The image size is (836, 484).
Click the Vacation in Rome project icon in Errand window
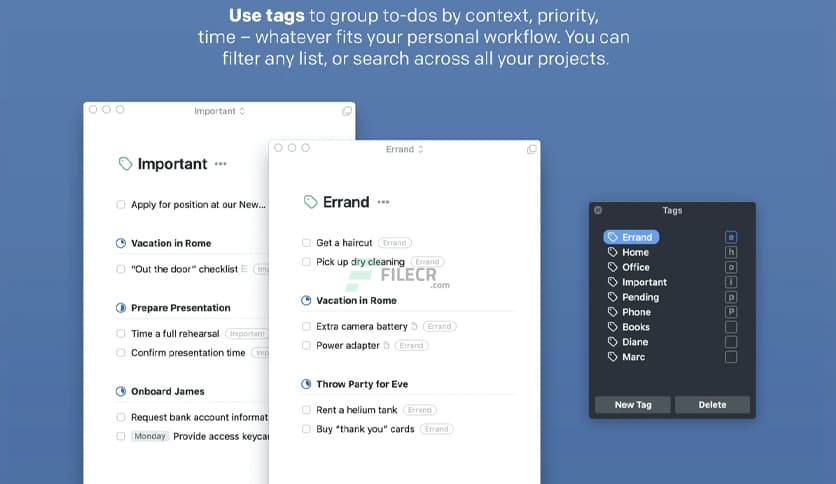coord(307,300)
